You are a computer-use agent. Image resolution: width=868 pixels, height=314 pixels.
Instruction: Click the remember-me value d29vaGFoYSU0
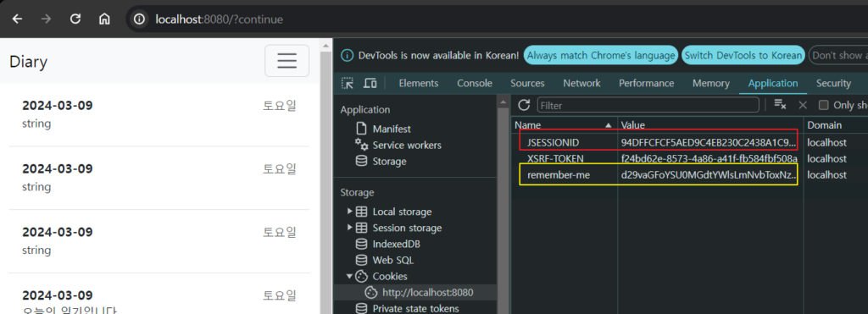tap(709, 174)
